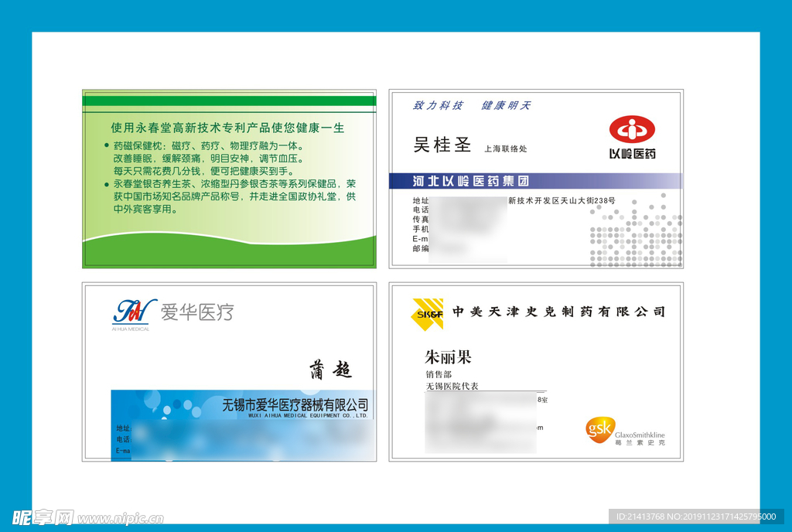Click the image ID number text
792x532 pixels.
tap(695, 517)
